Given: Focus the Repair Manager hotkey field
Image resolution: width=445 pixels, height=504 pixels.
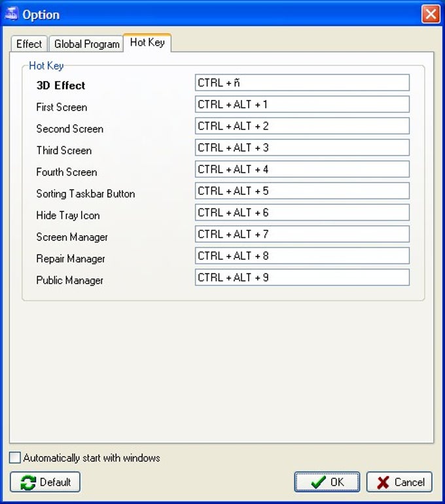Looking at the screenshot, I should (302, 256).
